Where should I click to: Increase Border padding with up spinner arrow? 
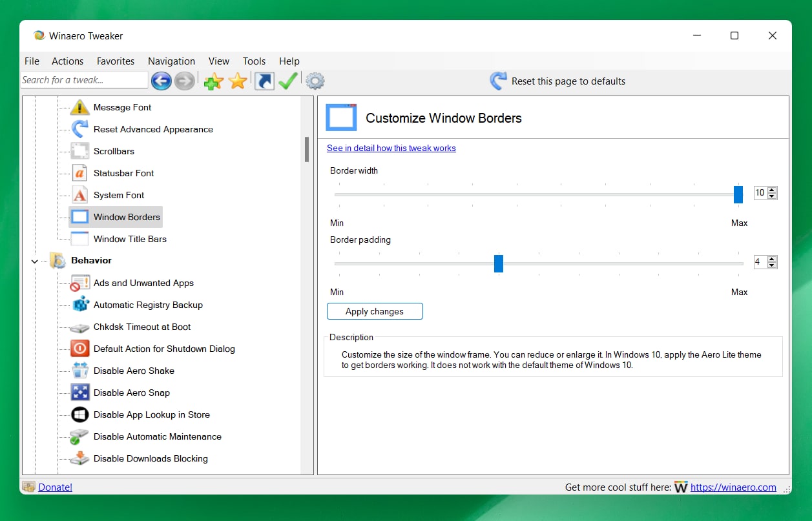pos(772,259)
